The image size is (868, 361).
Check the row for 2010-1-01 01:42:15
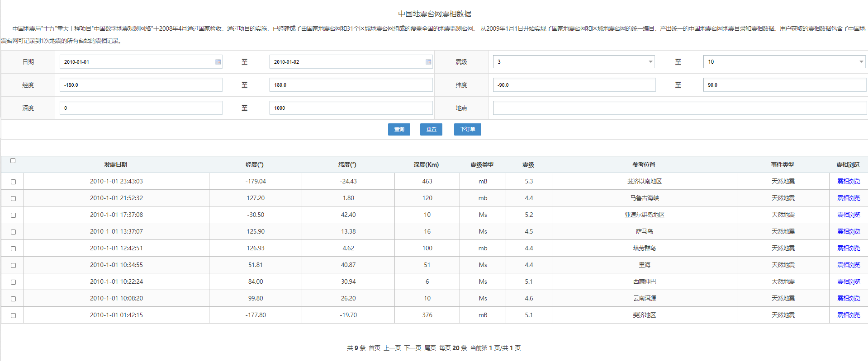(x=13, y=315)
